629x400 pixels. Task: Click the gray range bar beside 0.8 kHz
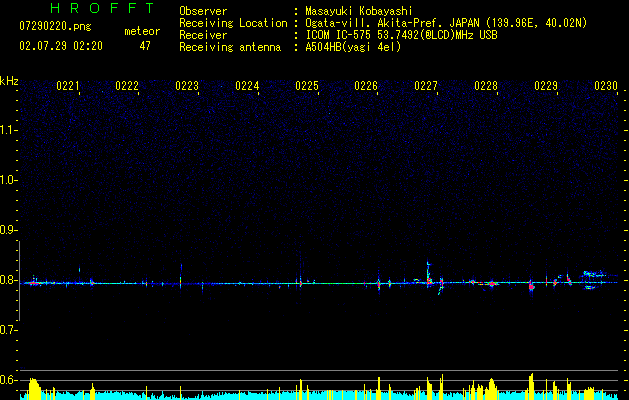click(x=19, y=281)
